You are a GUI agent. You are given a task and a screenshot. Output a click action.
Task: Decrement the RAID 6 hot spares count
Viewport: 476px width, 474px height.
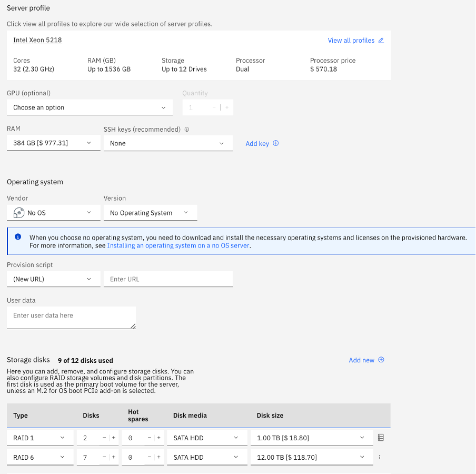[x=150, y=457]
